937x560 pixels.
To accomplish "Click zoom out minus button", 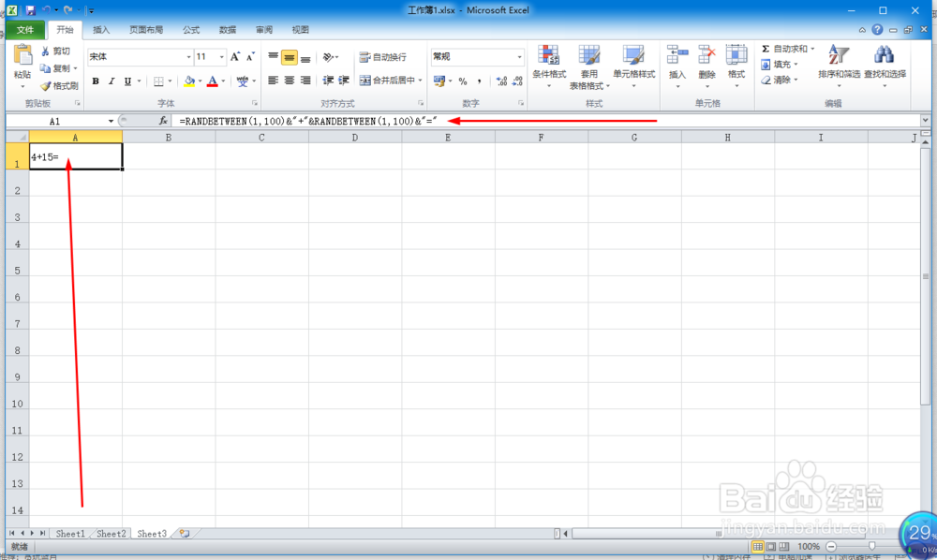I will [x=830, y=546].
